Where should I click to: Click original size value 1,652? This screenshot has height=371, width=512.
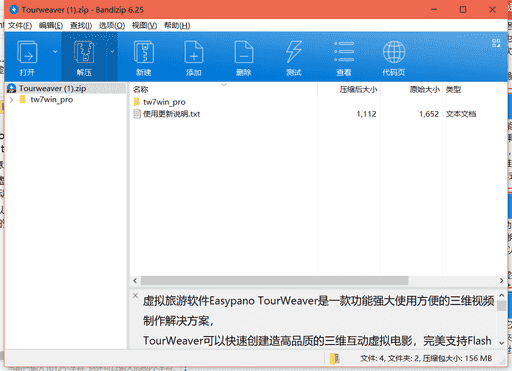429,114
